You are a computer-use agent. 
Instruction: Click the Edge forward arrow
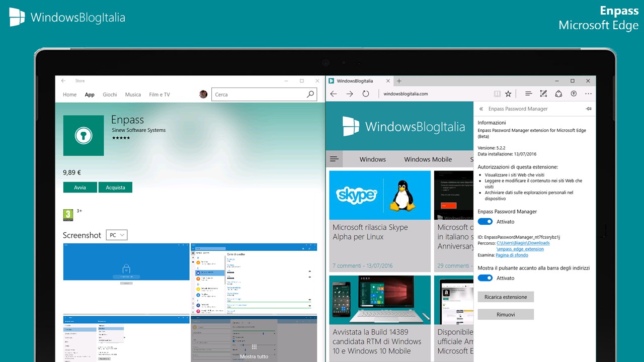350,94
